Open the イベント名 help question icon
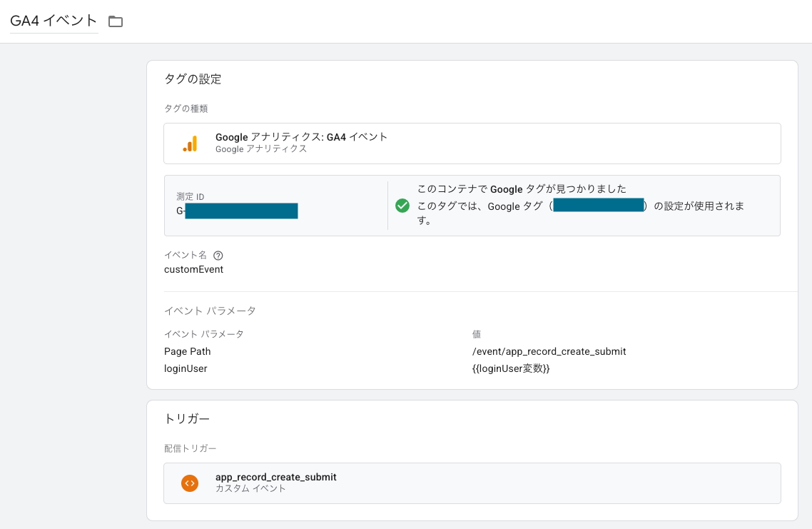Screen dimensions: 812x529 click(218, 256)
